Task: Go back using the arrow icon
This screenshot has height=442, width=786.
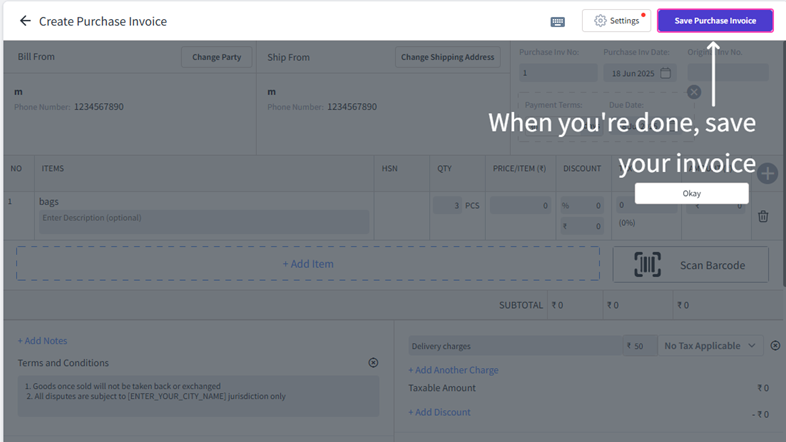Action: [x=25, y=21]
